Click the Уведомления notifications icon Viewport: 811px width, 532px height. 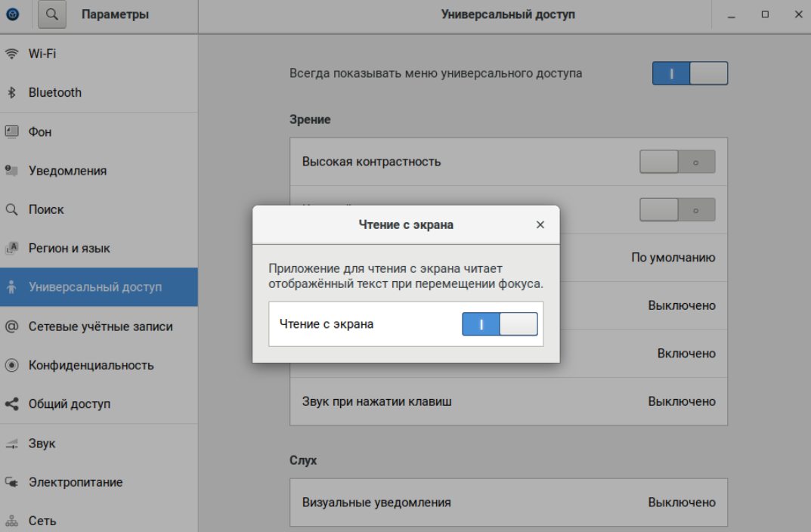click(x=11, y=171)
